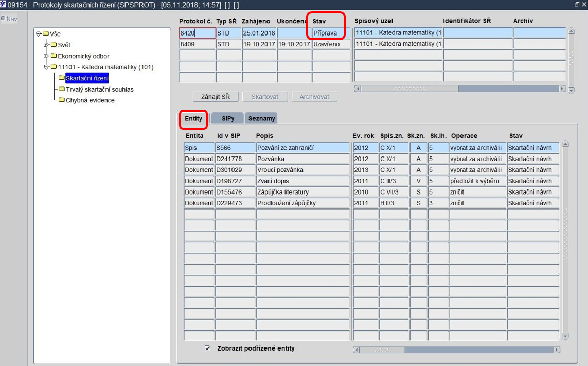Viewport: 588px width, 366px height.
Task: Select Skartační řízení in the tree
Action: 87,78
